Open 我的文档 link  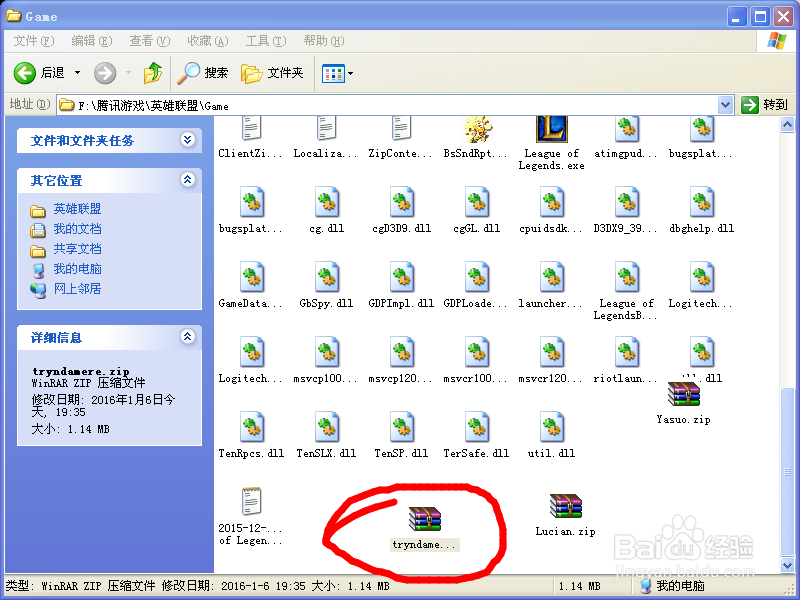coord(77,229)
